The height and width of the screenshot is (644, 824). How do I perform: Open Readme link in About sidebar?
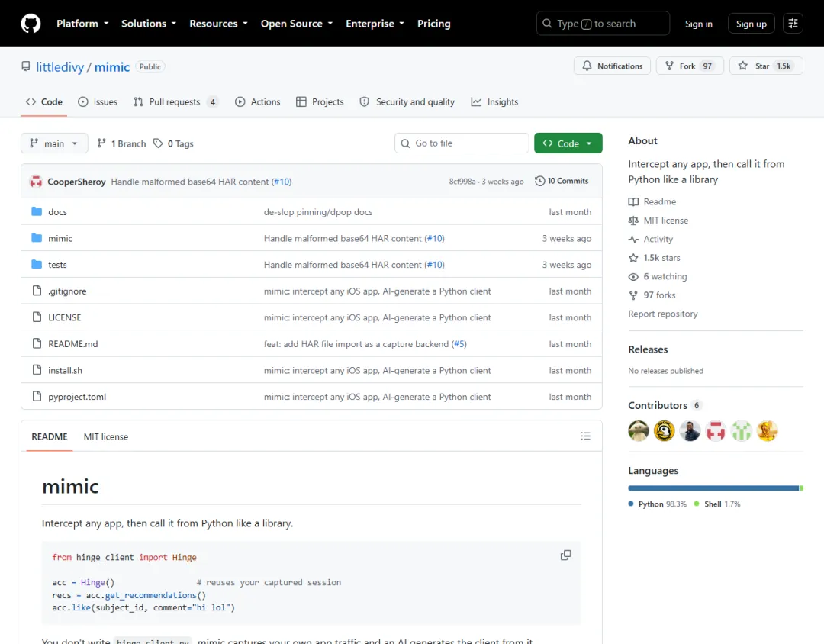tap(652, 202)
